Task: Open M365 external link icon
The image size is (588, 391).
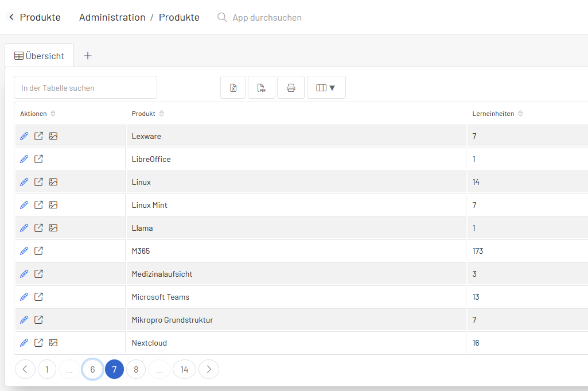Action: click(38, 251)
